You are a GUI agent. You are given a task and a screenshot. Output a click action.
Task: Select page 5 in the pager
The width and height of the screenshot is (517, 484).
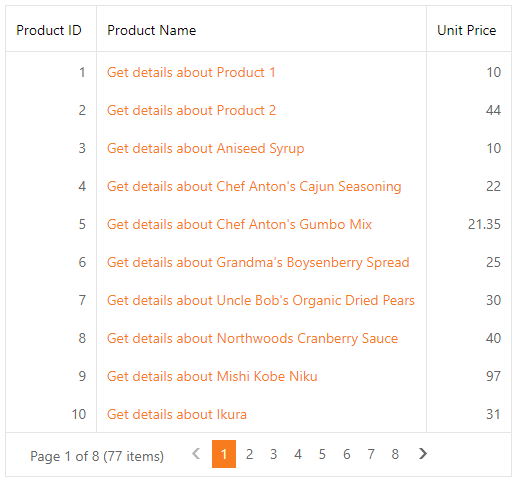click(x=322, y=454)
